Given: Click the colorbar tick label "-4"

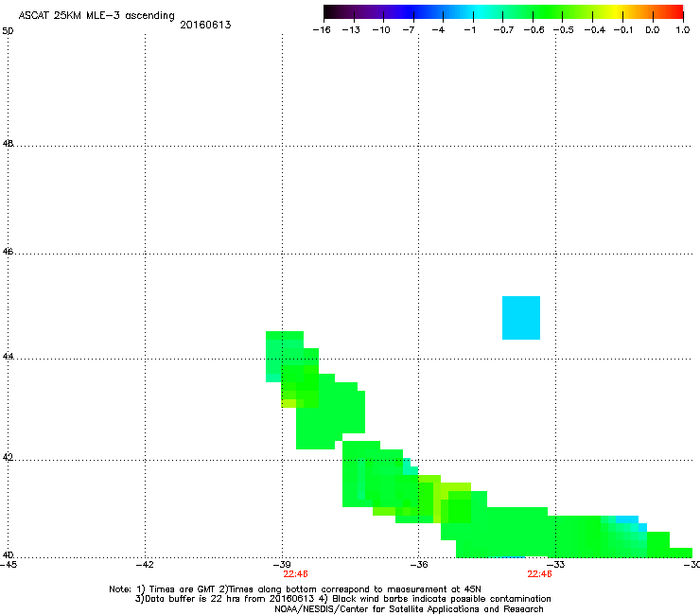Looking at the screenshot, I should (438, 30).
